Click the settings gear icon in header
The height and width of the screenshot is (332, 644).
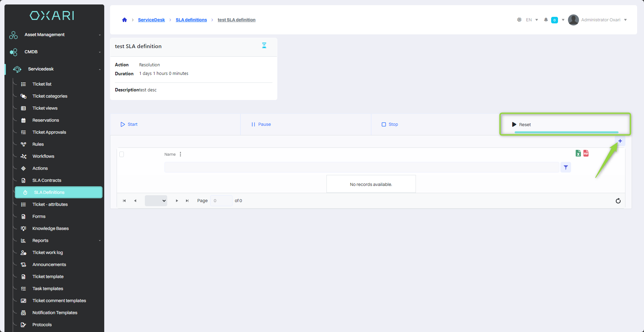[519, 20]
